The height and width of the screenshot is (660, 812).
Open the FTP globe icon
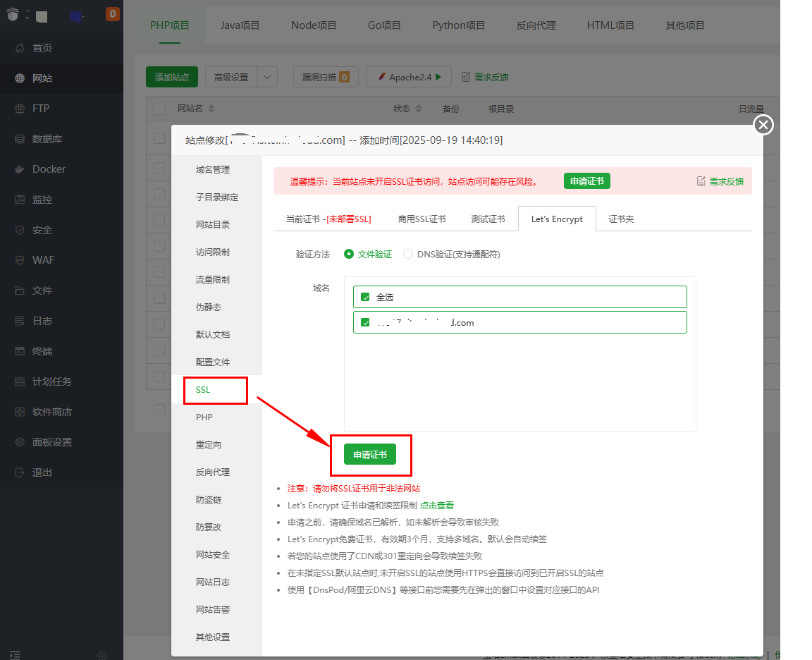tap(20, 109)
